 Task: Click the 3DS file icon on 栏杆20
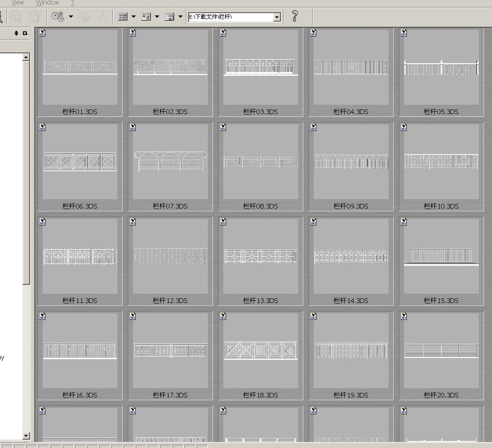coord(404,316)
